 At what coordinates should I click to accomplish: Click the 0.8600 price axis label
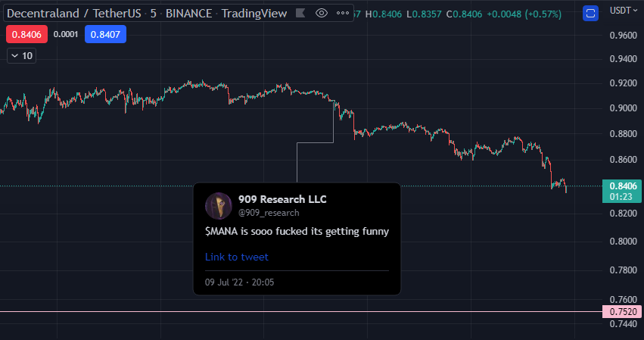coord(623,160)
